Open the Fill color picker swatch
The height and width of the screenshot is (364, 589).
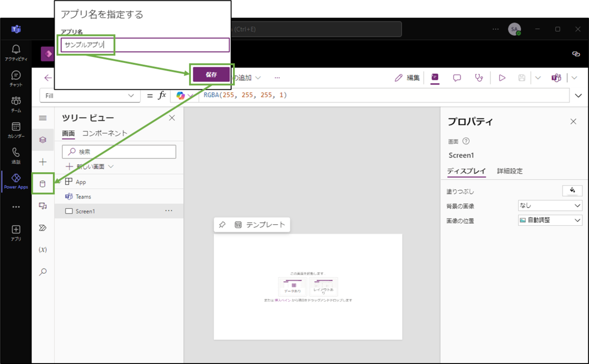[572, 191]
